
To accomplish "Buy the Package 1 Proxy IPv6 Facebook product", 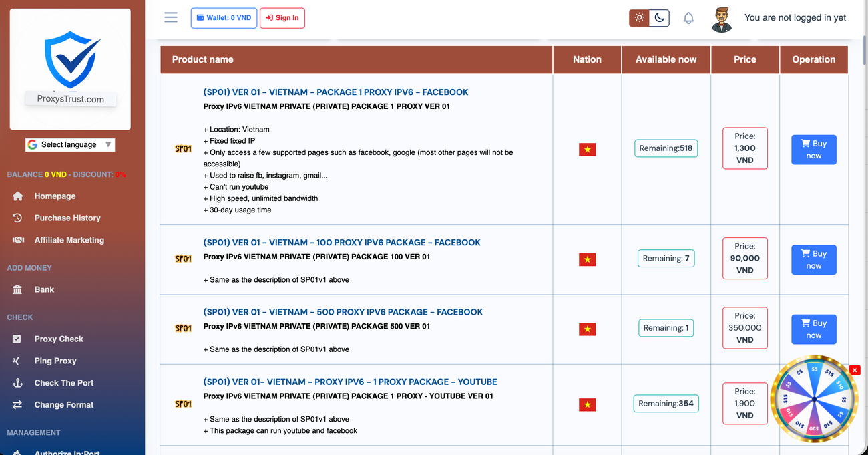I will click(814, 150).
